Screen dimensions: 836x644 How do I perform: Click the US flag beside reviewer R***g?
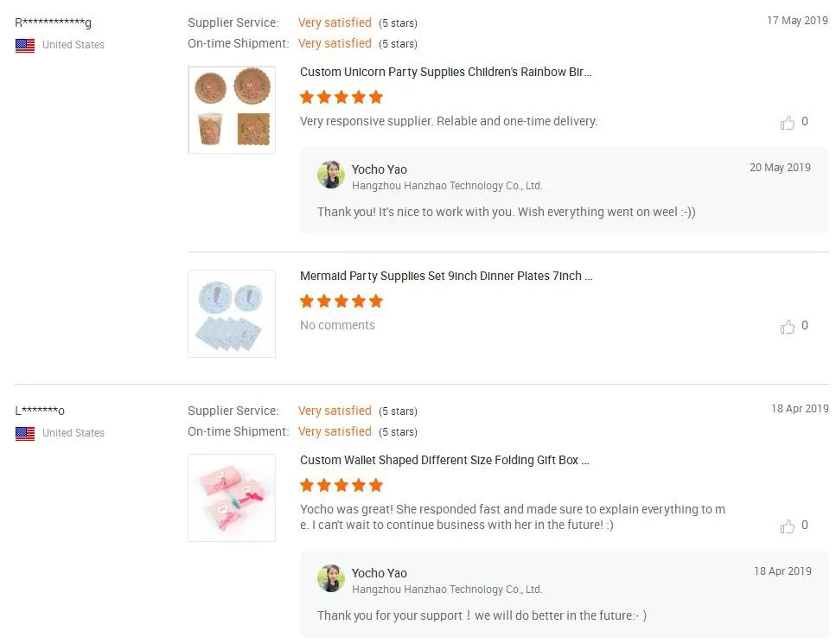(x=25, y=45)
